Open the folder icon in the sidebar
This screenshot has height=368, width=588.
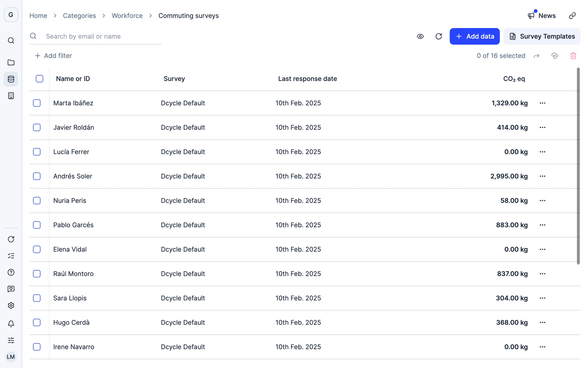point(11,62)
